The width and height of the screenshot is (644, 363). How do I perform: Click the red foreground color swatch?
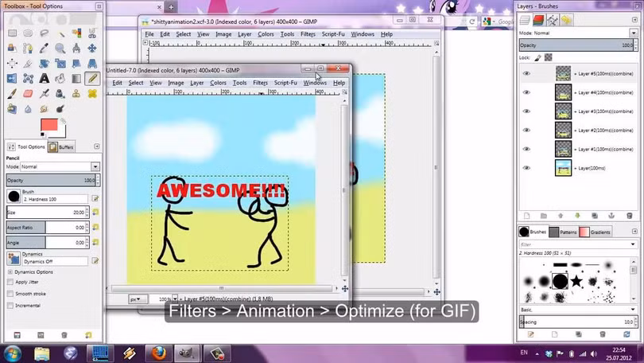point(48,124)
